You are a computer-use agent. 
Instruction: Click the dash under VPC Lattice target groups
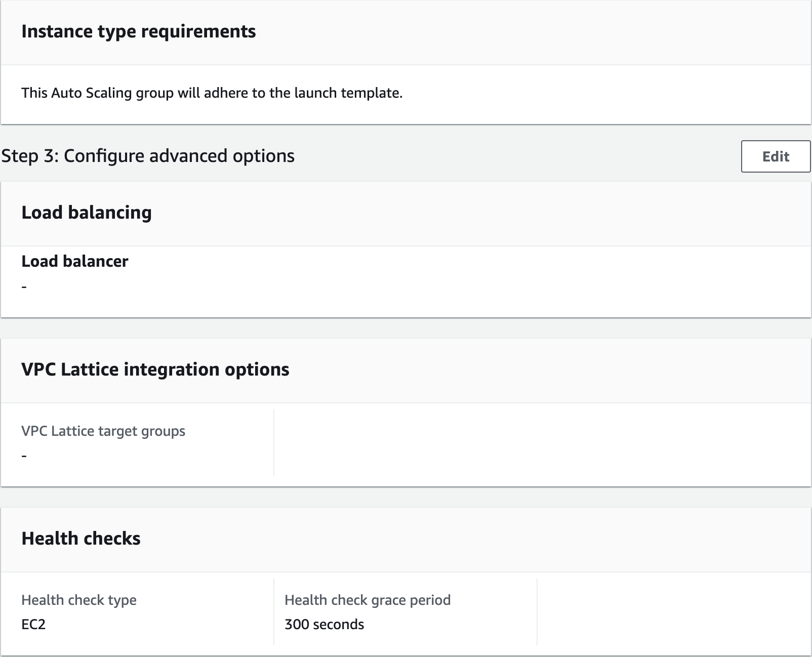[x=24, y=456]
